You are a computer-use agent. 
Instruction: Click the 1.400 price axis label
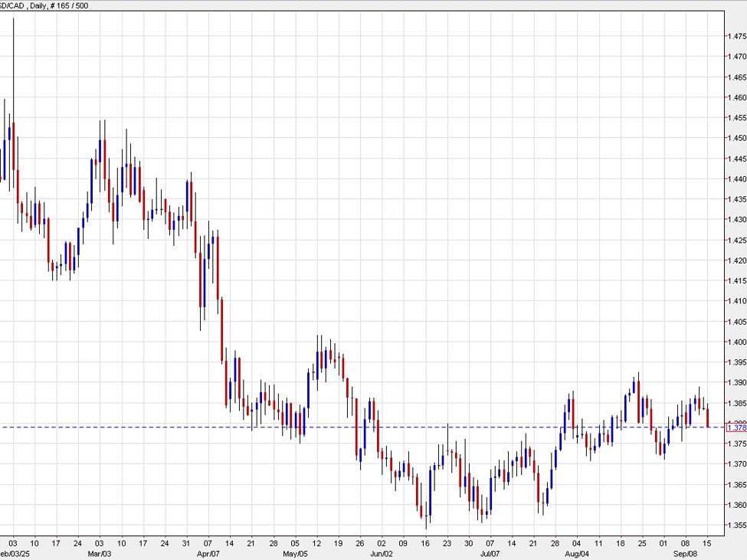pyautogui.click(x=735, y=342)
